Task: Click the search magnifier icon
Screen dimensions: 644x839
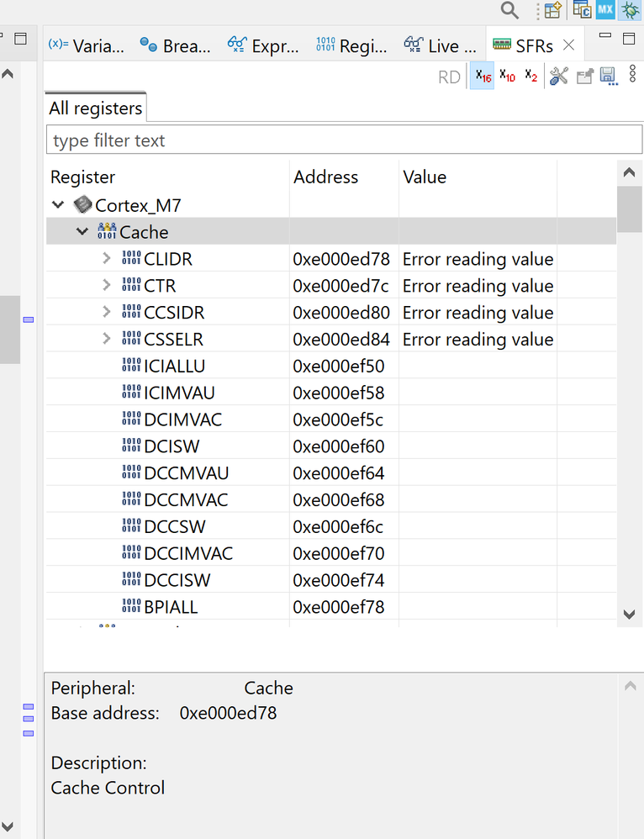Action: click(x=509, y=10)
